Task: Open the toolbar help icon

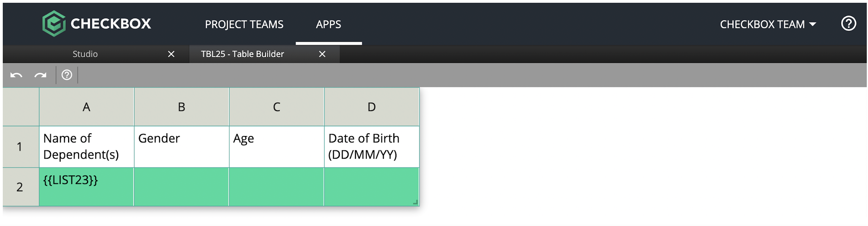Action: pyautogui.click(x=67, y=75)
